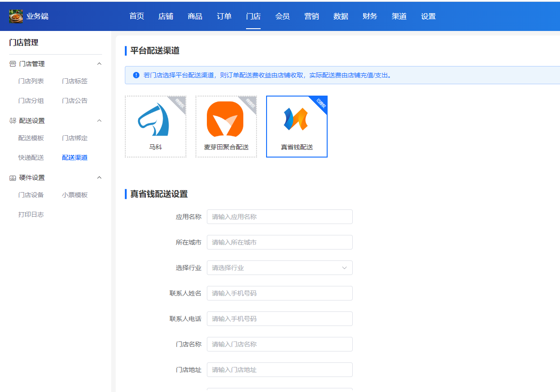
Task: Collapse the 硬件设置 sidebar group
Action: [x=99, y=178]
